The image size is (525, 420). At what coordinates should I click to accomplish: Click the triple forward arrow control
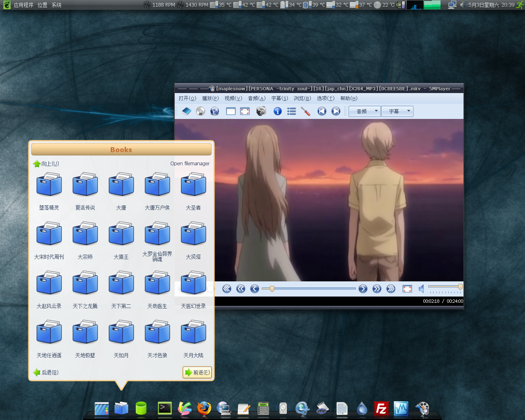(391, 289)
